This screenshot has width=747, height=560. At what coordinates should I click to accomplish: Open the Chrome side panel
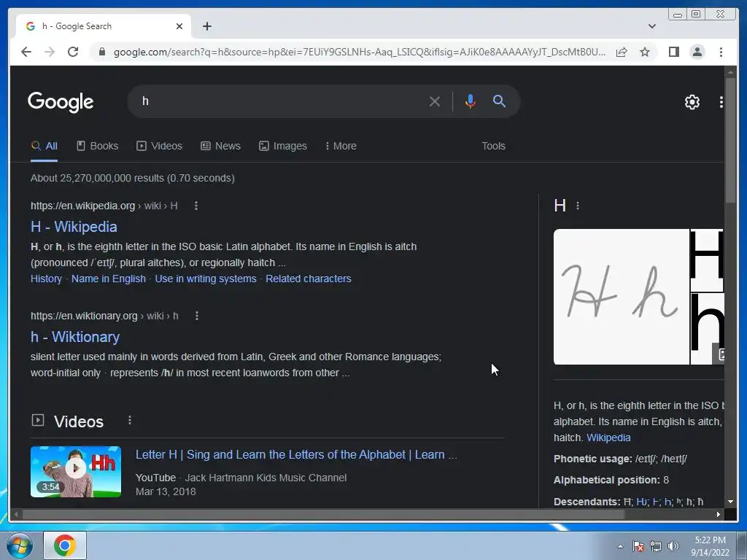click(673, 52)
